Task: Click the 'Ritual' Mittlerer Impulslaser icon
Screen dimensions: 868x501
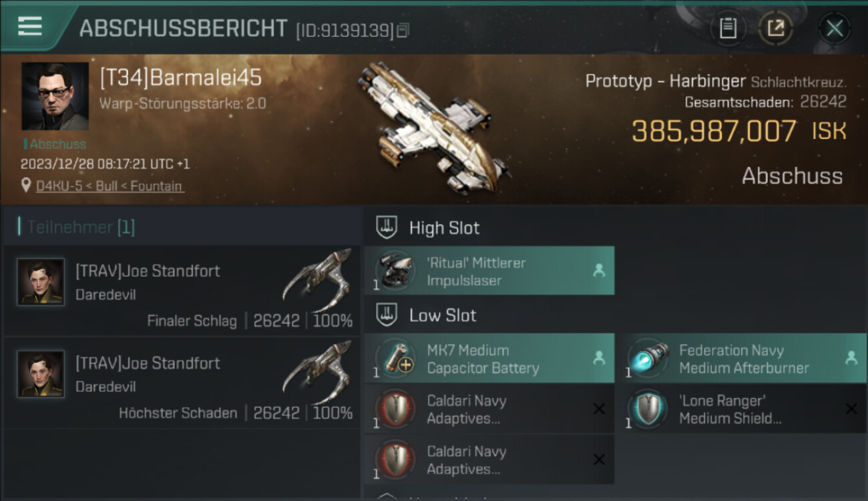Action: [x=394, y=271]
